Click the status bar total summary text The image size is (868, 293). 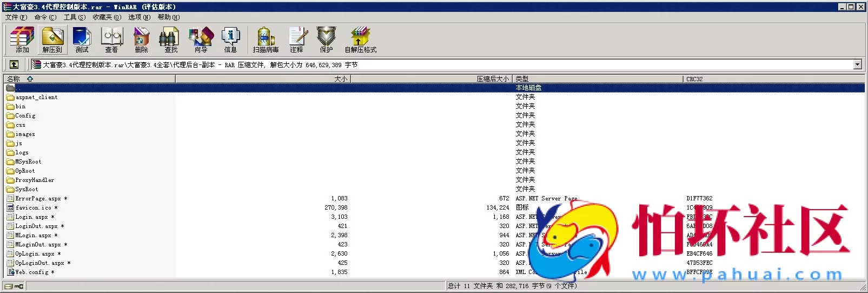[x=512, y=286]
